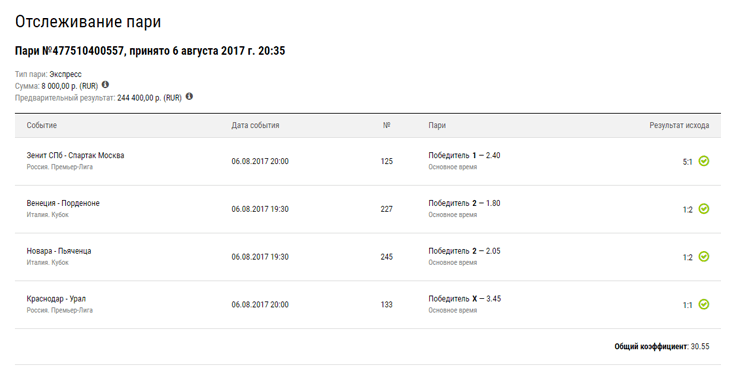This screenshot has width=730, height=368.
Task: Click event number 125
Action: pyautogui.click(x=386, y=161)
